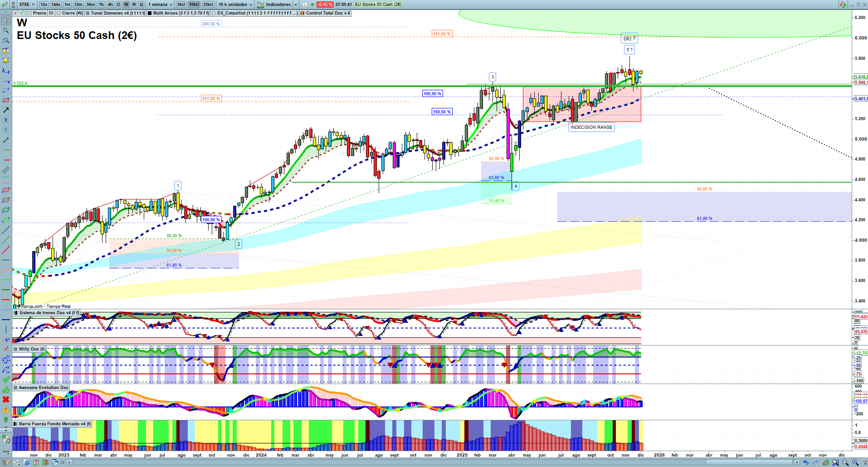Click the zoom out magnifier icon

coord(845,462)
